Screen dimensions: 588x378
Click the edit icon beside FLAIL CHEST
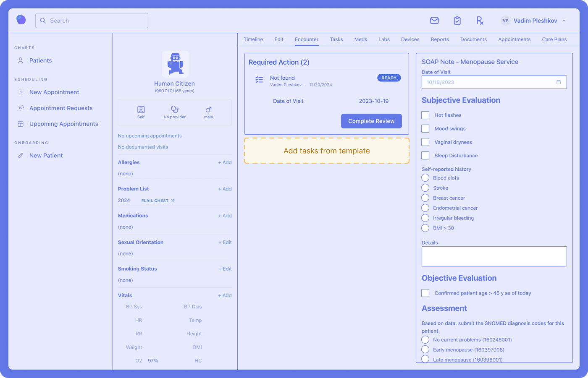pos(172,201)
